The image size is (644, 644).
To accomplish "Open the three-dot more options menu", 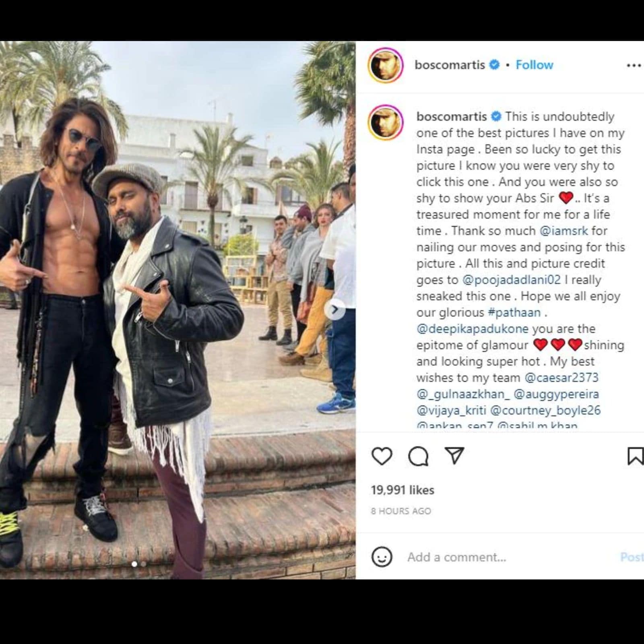I will pos(634,65).
